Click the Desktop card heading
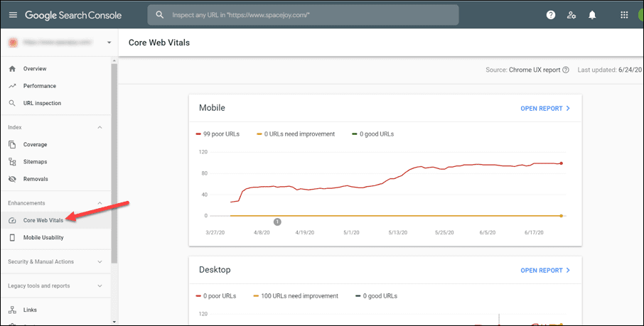Viewport: 644px width, 326px height. click(x=215, y=270)
